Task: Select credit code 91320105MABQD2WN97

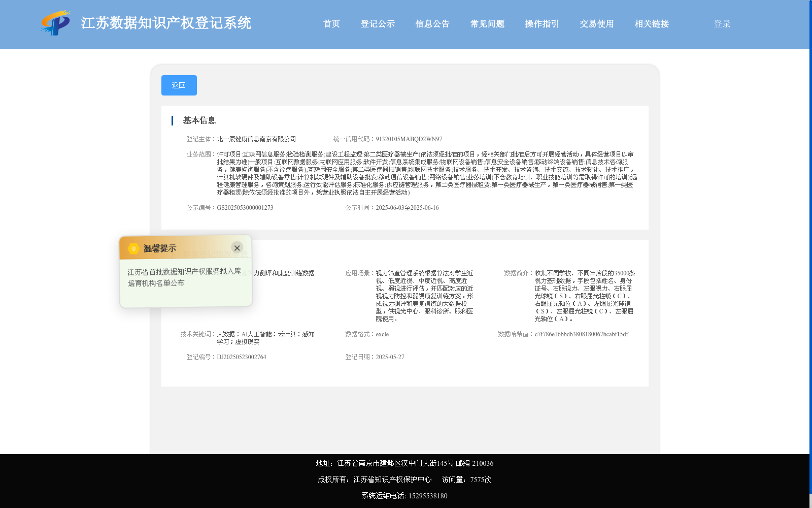Action: coord(409,139)
